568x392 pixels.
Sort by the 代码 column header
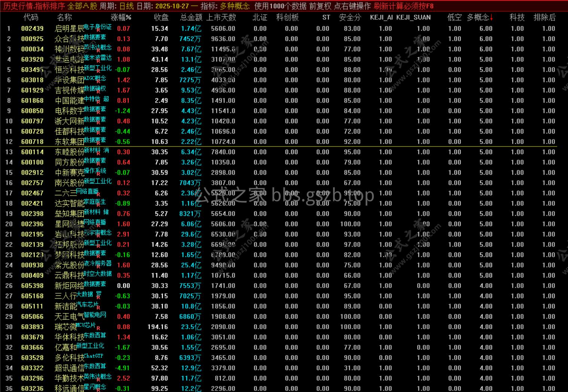pos(31,17)
